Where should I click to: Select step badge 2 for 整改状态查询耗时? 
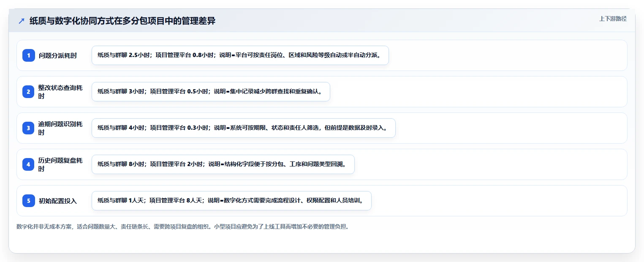click(x=29, y=92)
